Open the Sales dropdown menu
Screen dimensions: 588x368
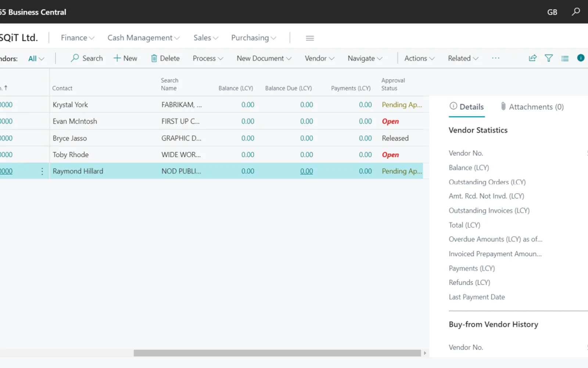(206, 38)
